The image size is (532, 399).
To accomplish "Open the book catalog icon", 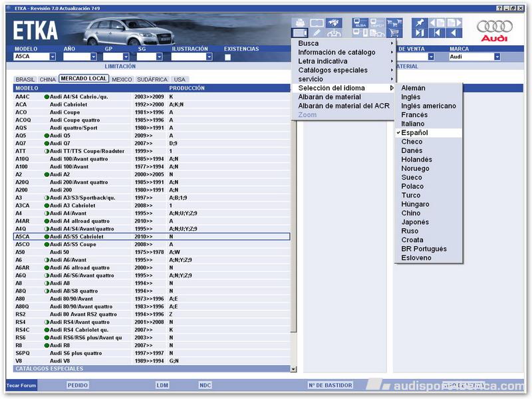I will 317,23.
